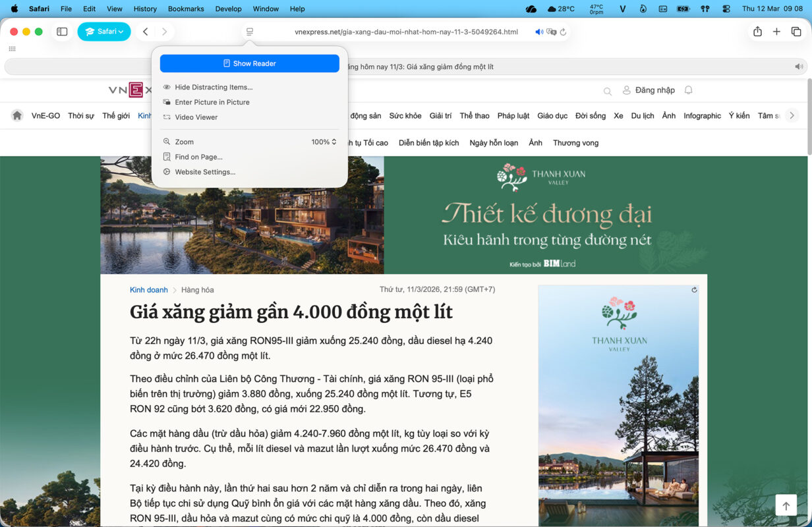Open the sidebar with the sidebar toggle icon

(61, 31)
